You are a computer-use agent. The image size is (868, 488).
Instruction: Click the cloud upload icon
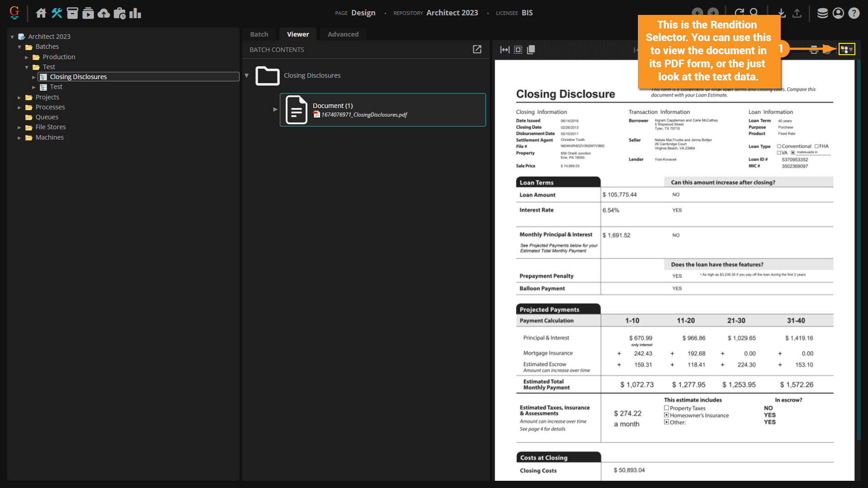point(104,13)
